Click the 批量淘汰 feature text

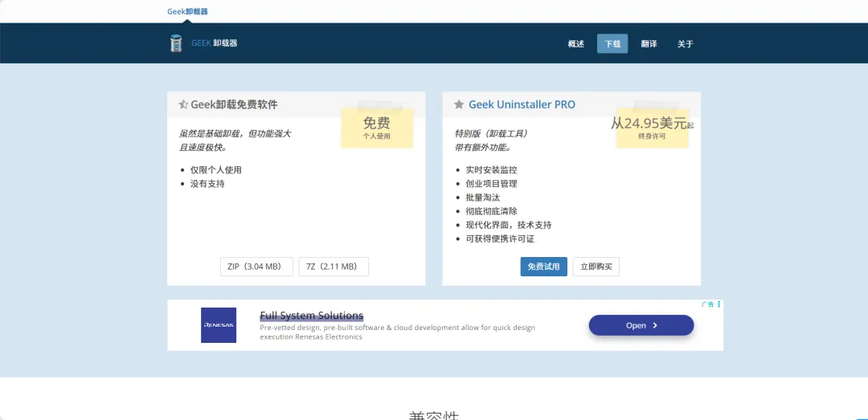(483, 198)
